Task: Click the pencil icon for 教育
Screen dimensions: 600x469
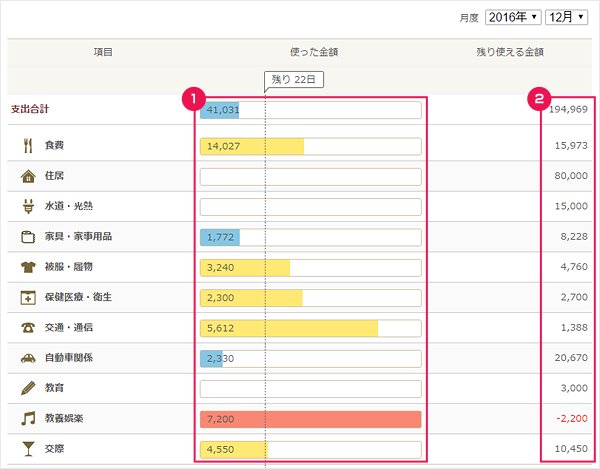Action: [x=28, y=388]
